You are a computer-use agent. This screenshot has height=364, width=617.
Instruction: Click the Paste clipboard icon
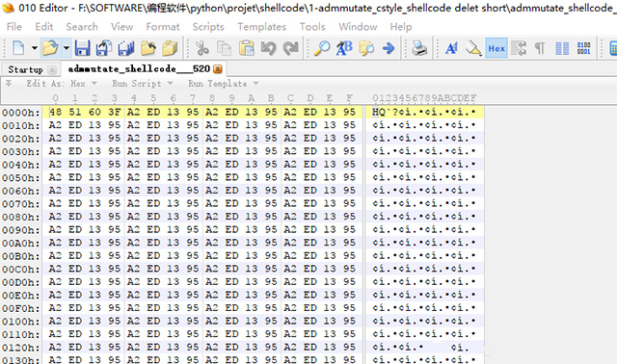coord(247,48)
